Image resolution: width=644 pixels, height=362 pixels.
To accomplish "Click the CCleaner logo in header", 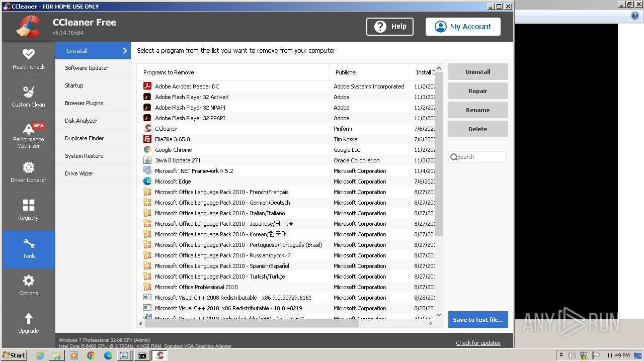I will tap(28, 27).
